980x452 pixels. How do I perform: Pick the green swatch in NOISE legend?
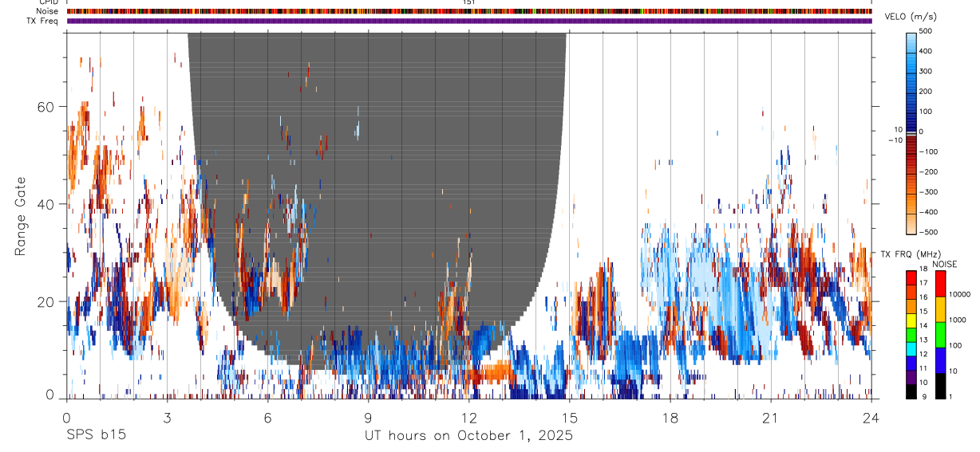click(940, 335)
